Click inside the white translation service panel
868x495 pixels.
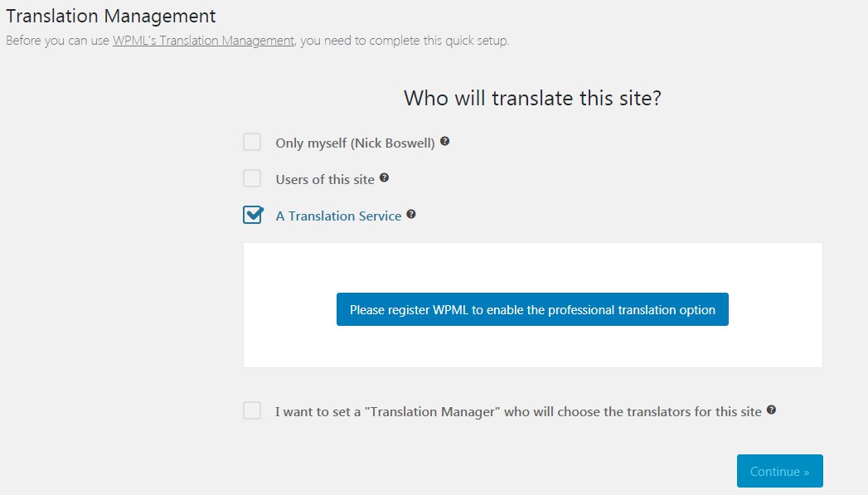click(x=532, y=266)
